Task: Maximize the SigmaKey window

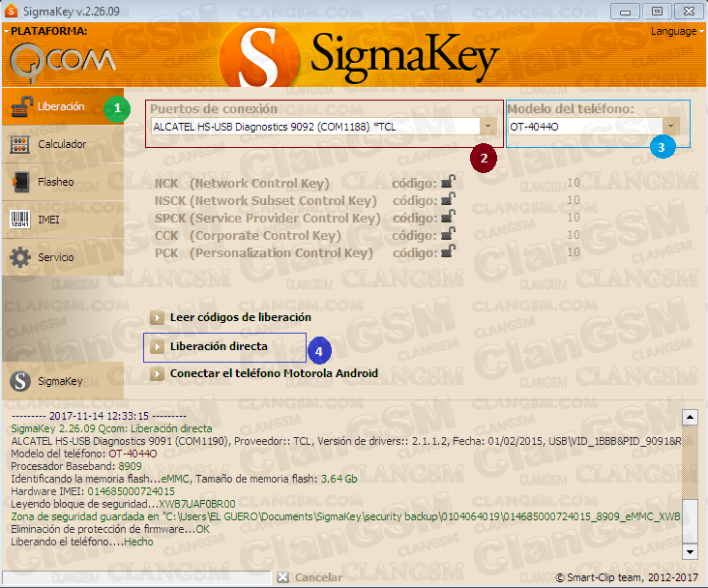Action: click(x=657, y=12)
